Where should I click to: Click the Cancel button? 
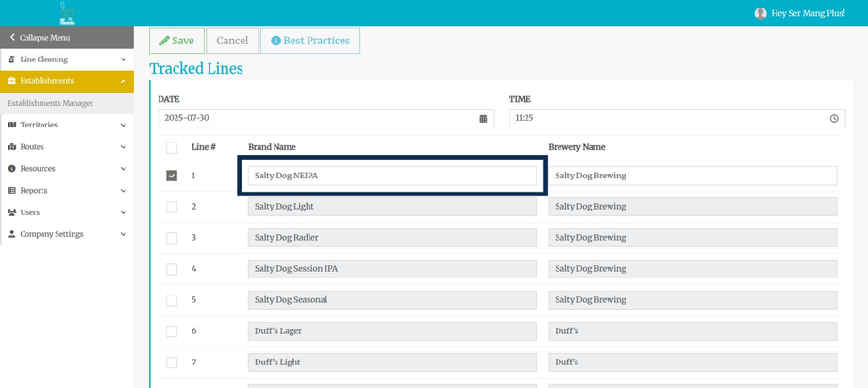coord(232,41)
